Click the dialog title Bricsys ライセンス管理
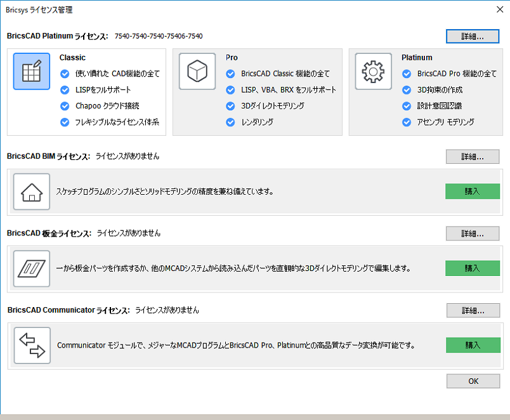 (39, 10)
